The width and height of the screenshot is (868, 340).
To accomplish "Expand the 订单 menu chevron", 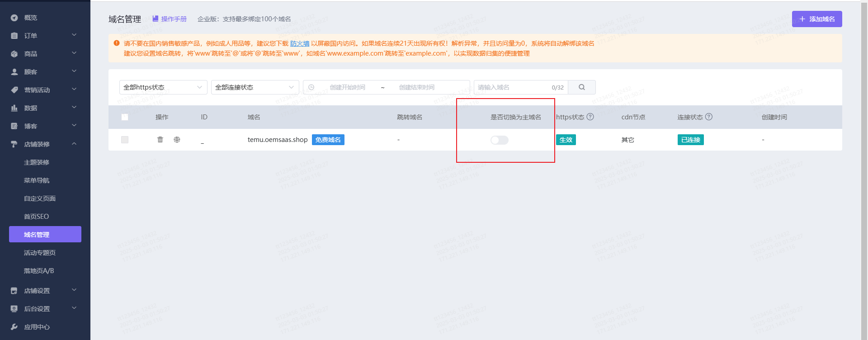I will coord(74,35).
